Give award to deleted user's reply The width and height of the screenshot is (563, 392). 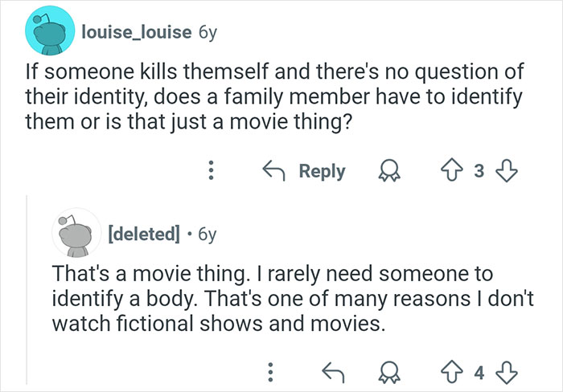391,372
